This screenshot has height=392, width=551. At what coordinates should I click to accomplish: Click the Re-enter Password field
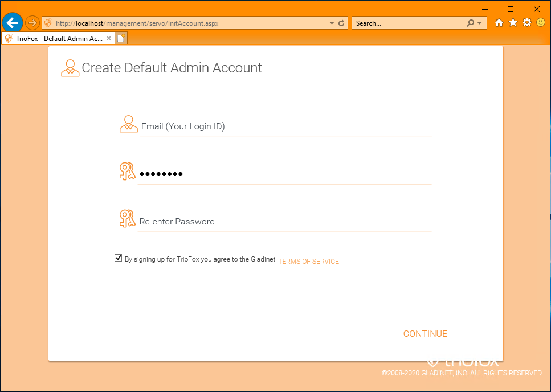pos(285,222)
